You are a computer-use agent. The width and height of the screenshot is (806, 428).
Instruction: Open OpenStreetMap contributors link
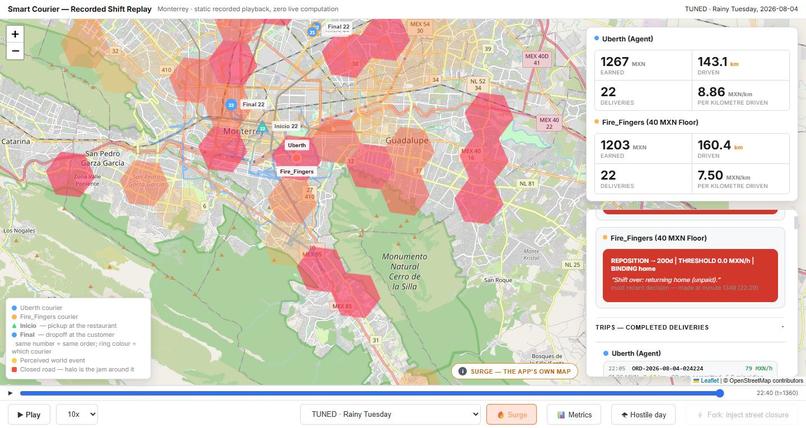tap(766, 381)
